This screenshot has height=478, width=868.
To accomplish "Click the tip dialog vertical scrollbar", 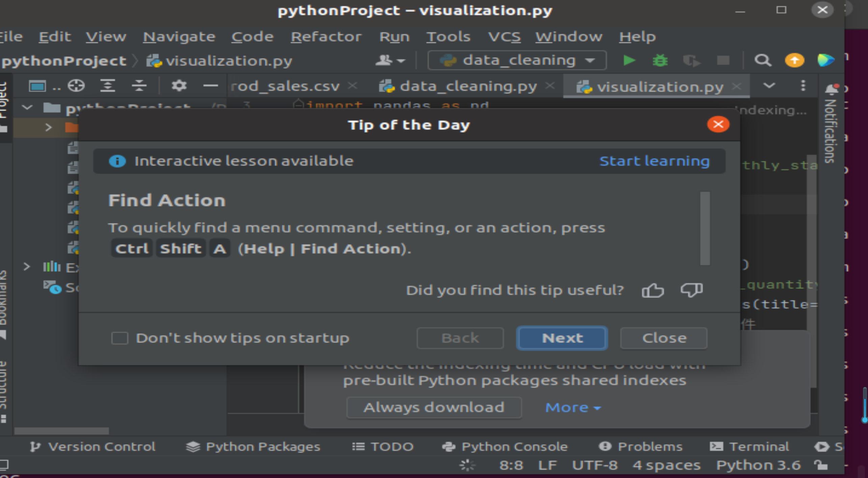I will [x=705, y=228].
